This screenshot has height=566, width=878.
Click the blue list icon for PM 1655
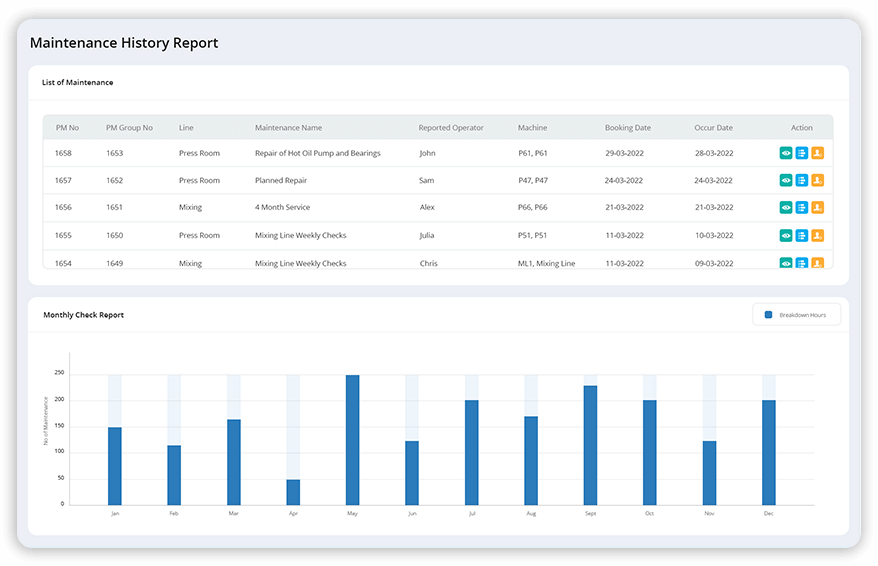point(802,236)
